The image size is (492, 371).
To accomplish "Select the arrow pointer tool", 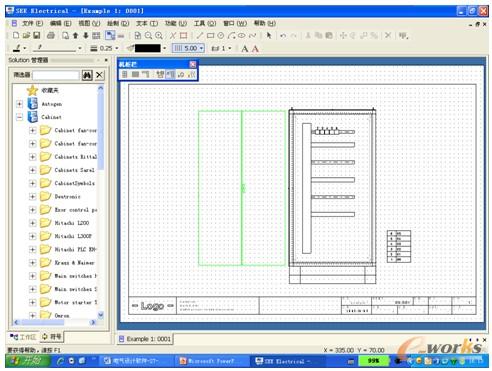I will (269, 35).
